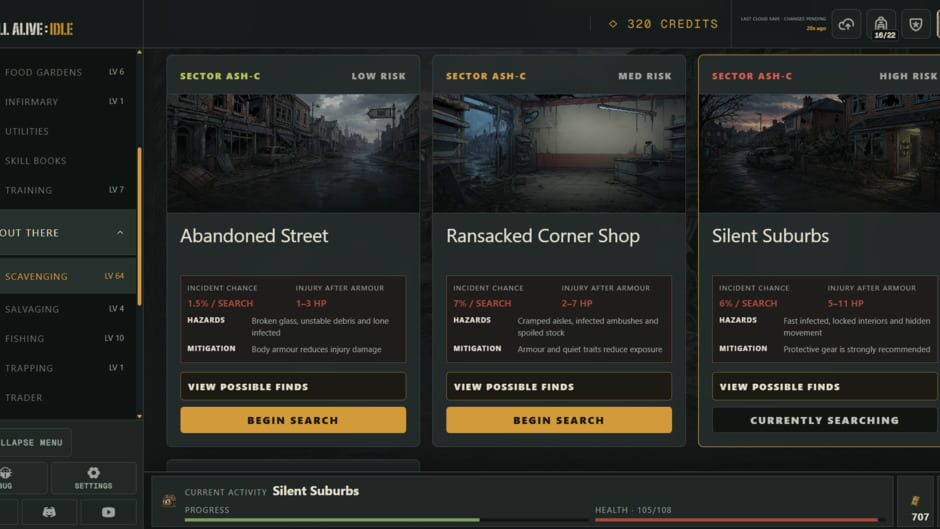Screen dimensions: 940x529
Task: Open the YouTube link icon
Action: (108, 512)
